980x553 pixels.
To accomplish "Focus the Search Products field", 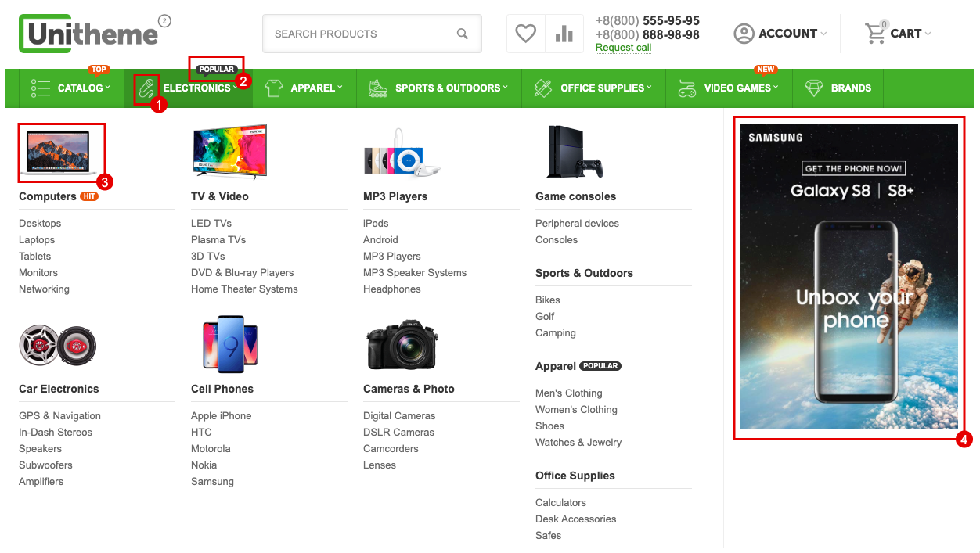I will [372, 34].
